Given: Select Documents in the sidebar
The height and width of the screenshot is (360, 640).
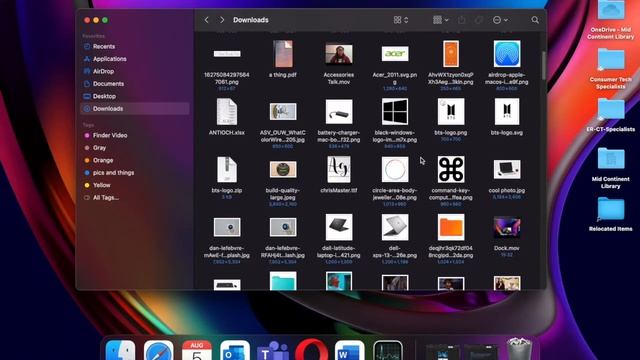Looking at the screenshot, I should pos(135,84).
